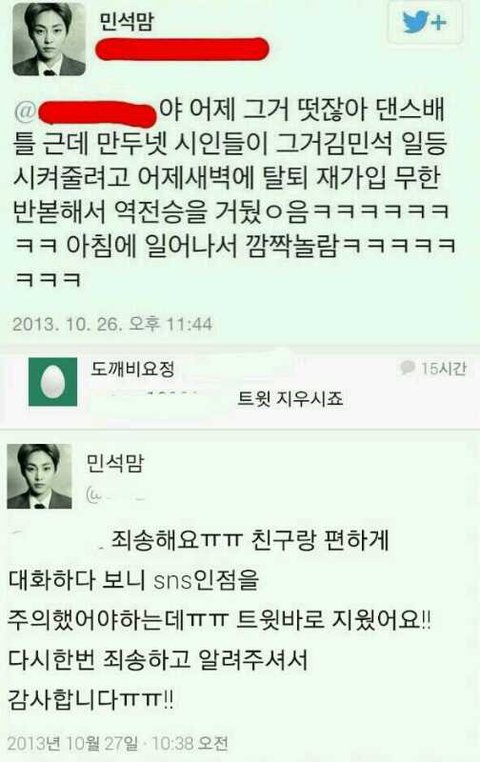
Task: Open the 도깨비요정 username
Action: 132,369
